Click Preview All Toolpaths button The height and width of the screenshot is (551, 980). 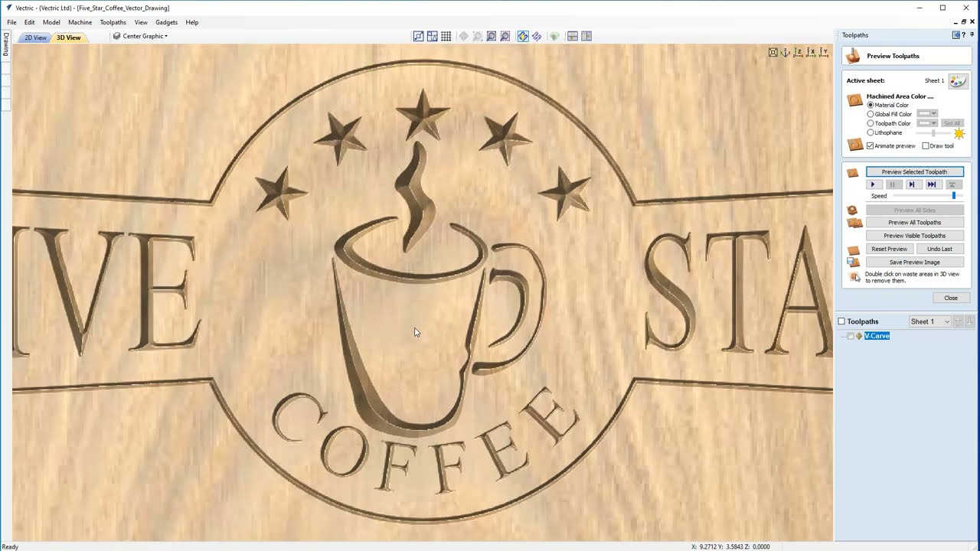pos(915,223)
